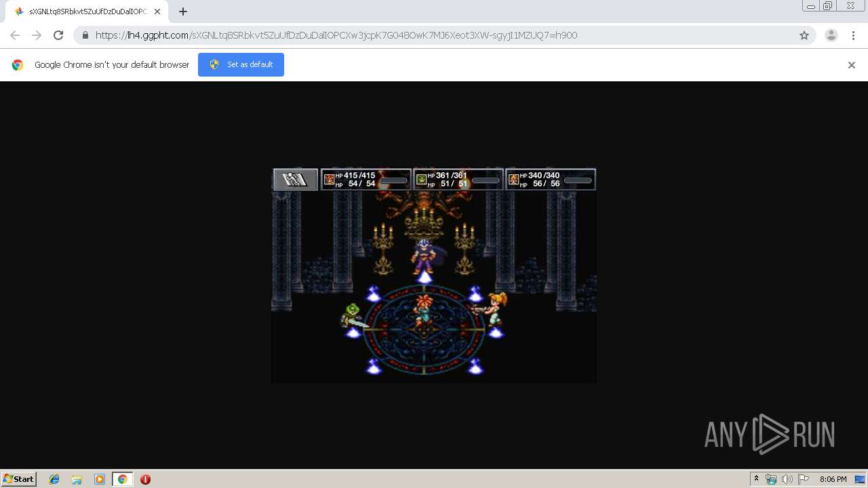Image resolution: width=868 pixels, height=488 pixels.
Task: Click the browser back arrow
Action: [15, 35]
